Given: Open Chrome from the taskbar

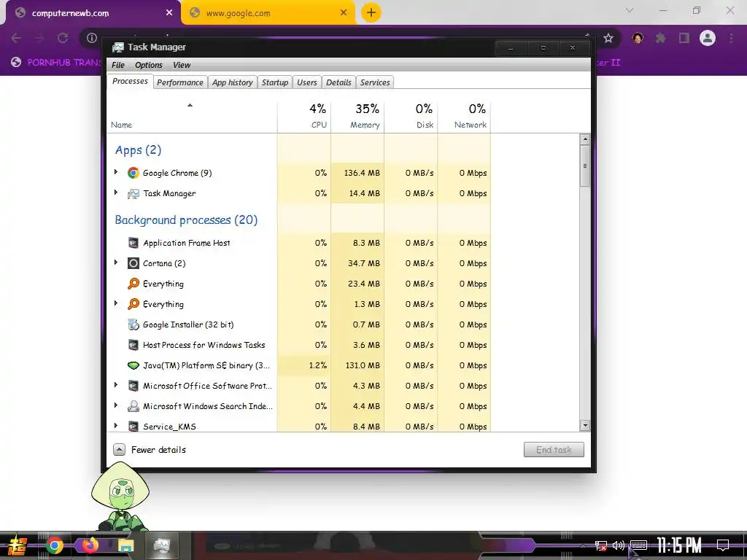Looking at the screenshot, I should [54, 545].
